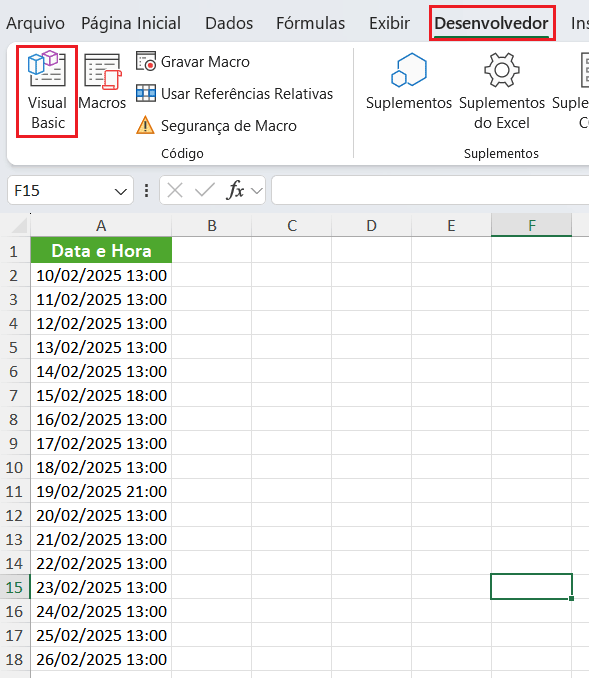Expand the Name Box dropdown arrow
The image size is (601, 678).
pos(122,190)
